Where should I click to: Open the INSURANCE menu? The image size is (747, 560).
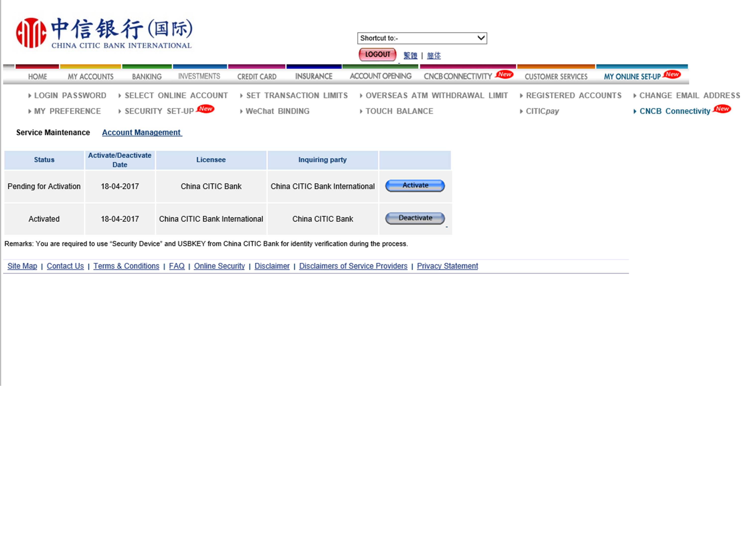pyautogui.click(x=314, y=76)
